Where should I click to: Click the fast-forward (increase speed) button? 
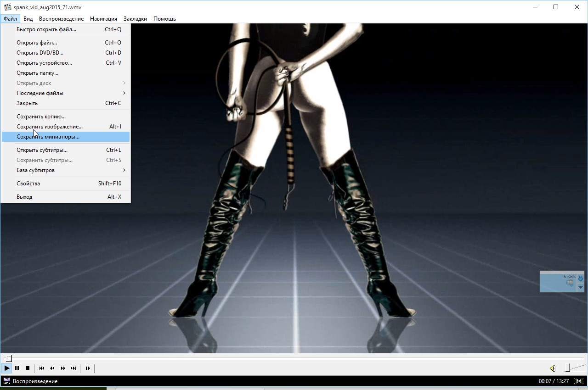point(63,368)
